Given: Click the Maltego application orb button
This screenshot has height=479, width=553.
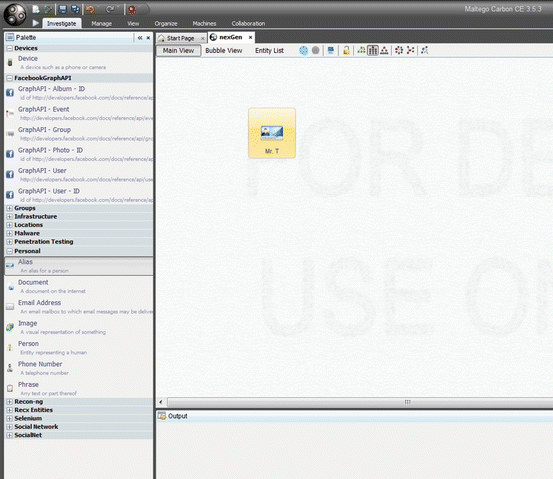Looking at the screenshot, I should [x=15, y=14].
